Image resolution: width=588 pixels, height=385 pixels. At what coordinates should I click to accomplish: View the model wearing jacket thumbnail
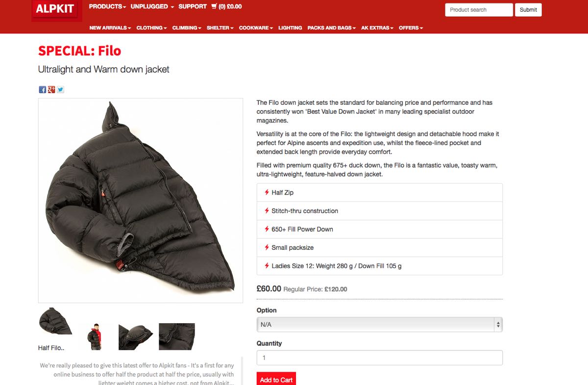(97, 337)
